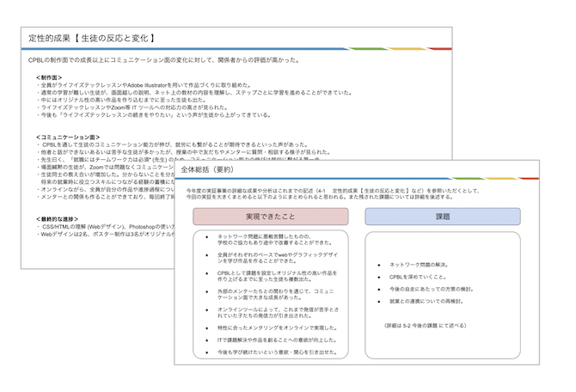Click the bullet ネットワーク問題の解決。 under 課題

[419, 265]
